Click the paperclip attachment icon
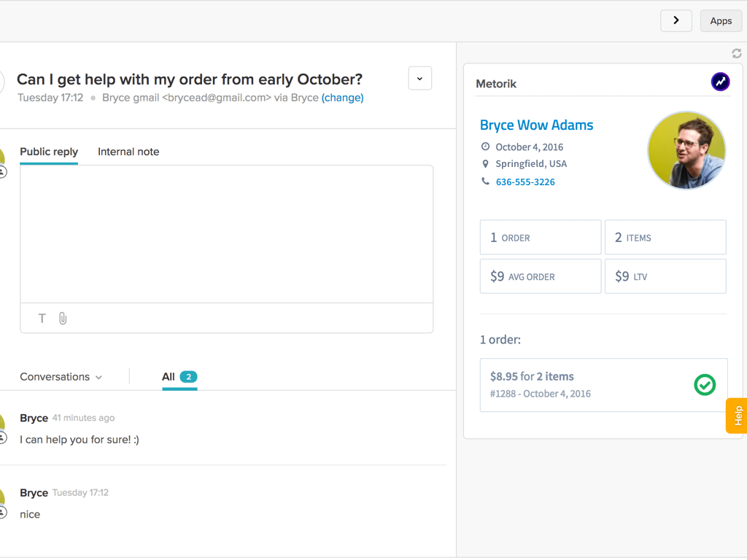Viewport: 747px width, 560px height. point(63,318)
